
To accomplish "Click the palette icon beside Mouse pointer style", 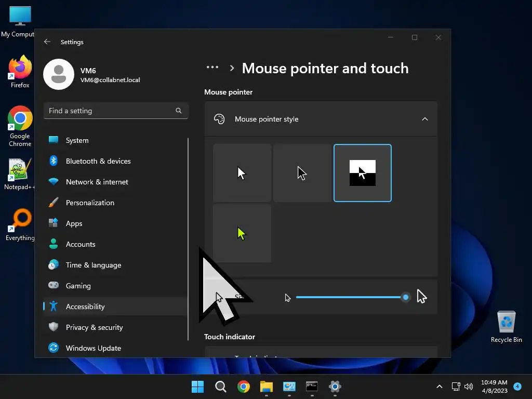I will click(219, 119).
